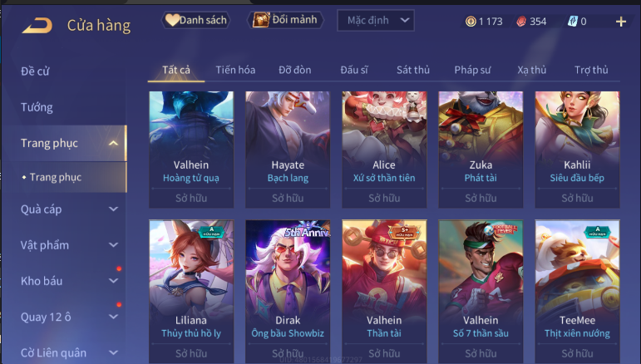
Task: Click the gold coin currency icon
Action: pyautogui.click(x=471, y=22)
